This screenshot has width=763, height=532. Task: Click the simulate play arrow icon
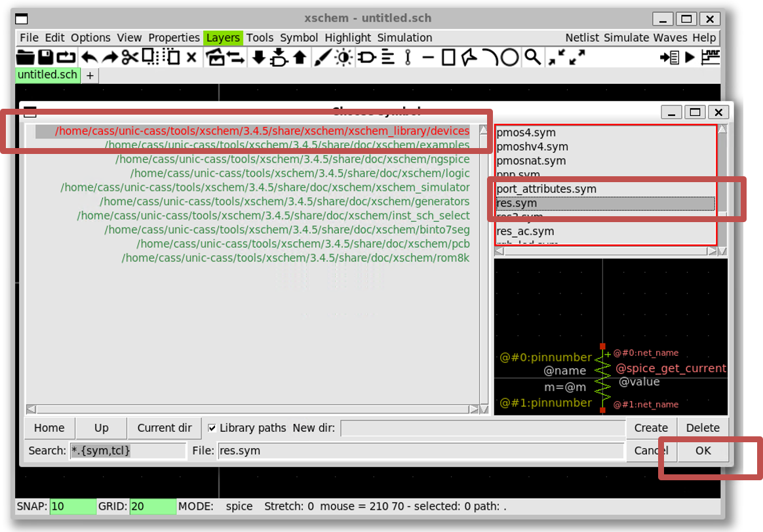[690, 58]
